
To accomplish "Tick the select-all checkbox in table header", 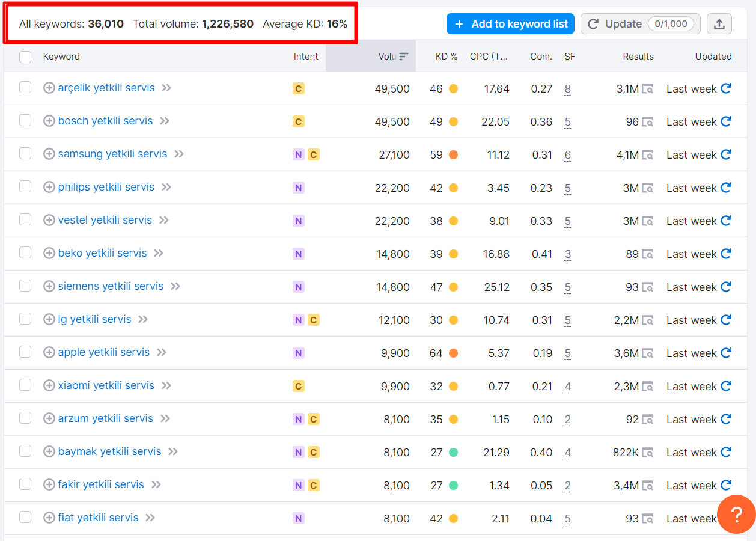I will (x=25, y=57).
